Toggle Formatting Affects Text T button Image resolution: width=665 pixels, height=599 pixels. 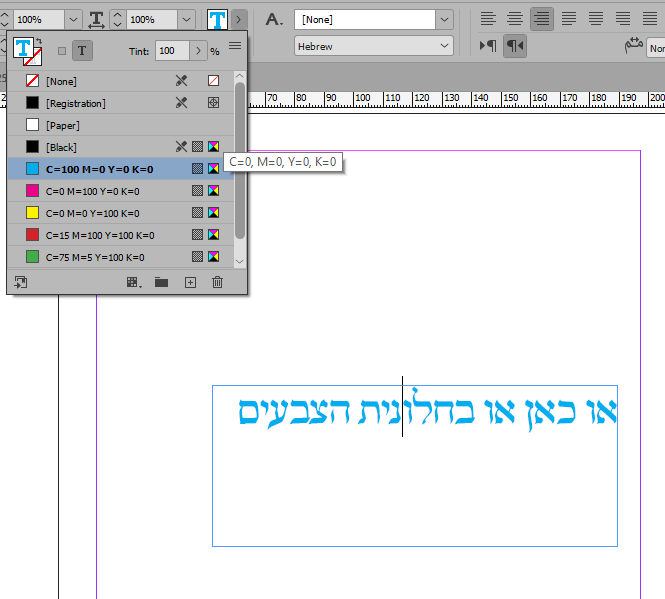(x=82, y=51)
